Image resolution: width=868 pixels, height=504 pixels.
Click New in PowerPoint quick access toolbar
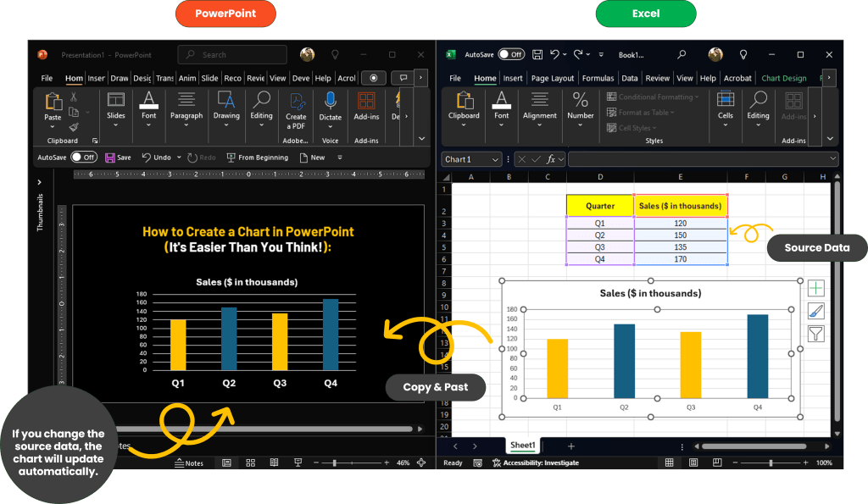(x=312, y=158)
